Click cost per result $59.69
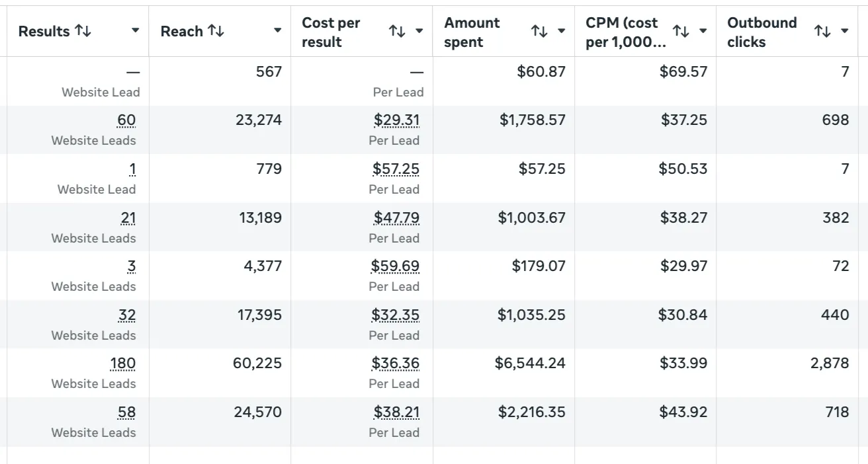The height and width of the screenshot is (464, 868). click(x=395, y=266)
